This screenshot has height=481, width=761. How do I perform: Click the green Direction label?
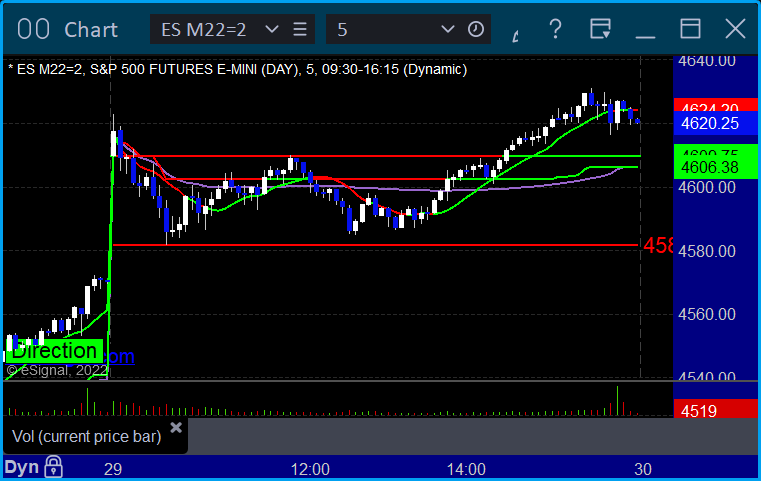pyautogui.click(x=54, y=351)
